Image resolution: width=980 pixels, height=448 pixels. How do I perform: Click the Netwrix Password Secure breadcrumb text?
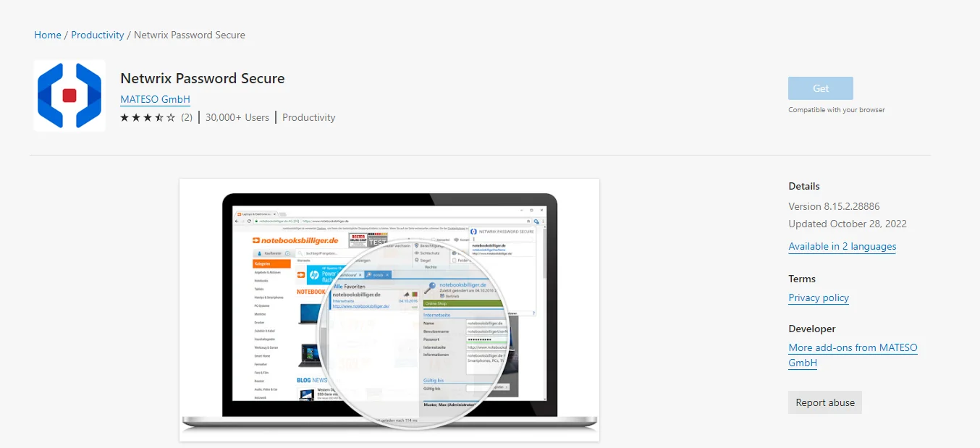(x=190, y=35)
